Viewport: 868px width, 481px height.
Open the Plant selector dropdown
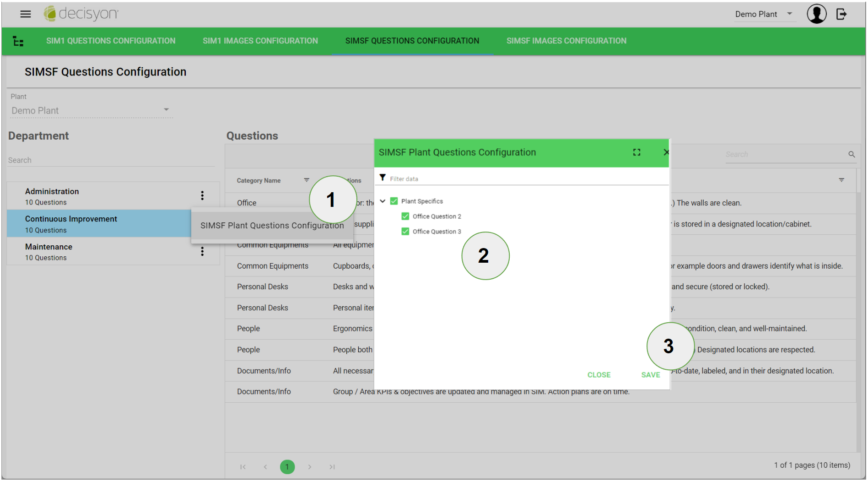point(91,111)
